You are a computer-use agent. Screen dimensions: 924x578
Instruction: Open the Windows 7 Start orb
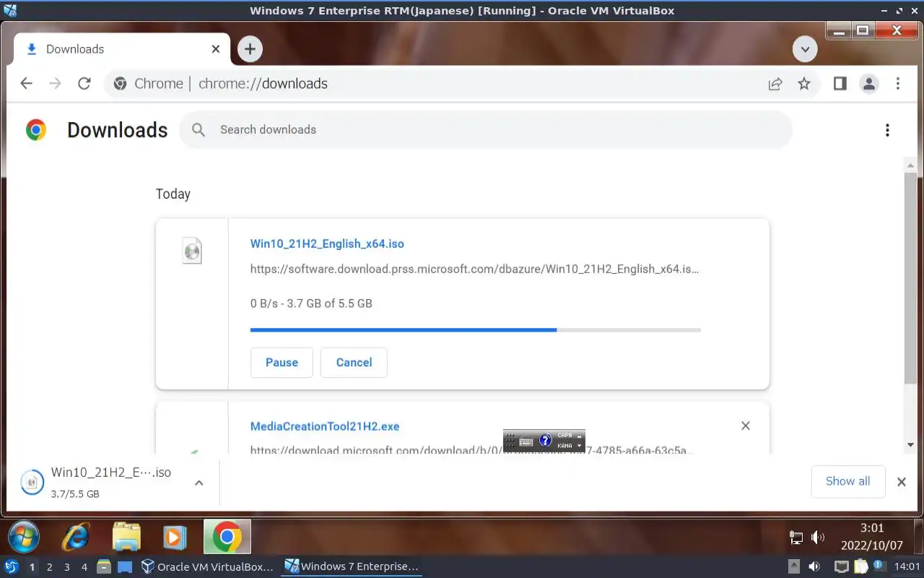coord(23,537)
